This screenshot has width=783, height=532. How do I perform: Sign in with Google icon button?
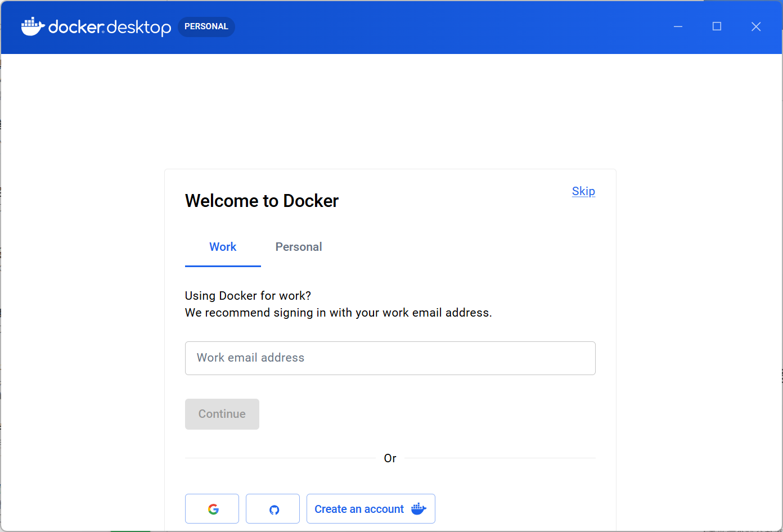212,509
